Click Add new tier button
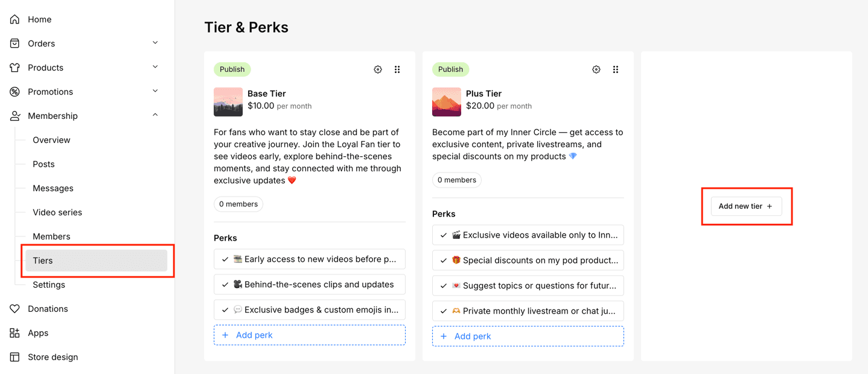This screenshot has height=374, width=868. point(746,206)
